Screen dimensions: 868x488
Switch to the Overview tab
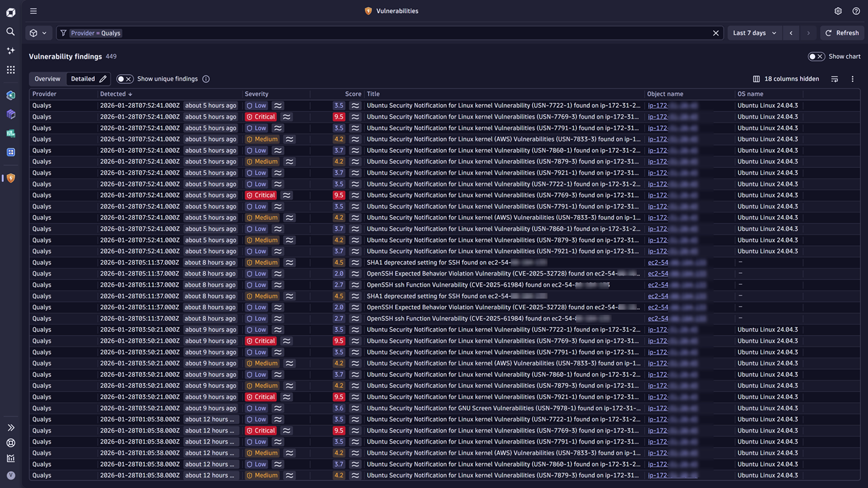tap(47, 79)
